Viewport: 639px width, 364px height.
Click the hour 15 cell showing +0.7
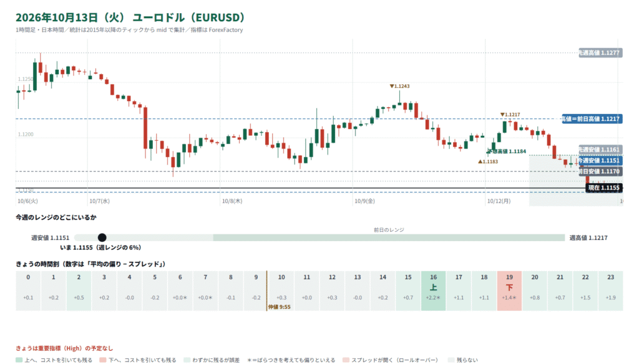click(408, 290)
